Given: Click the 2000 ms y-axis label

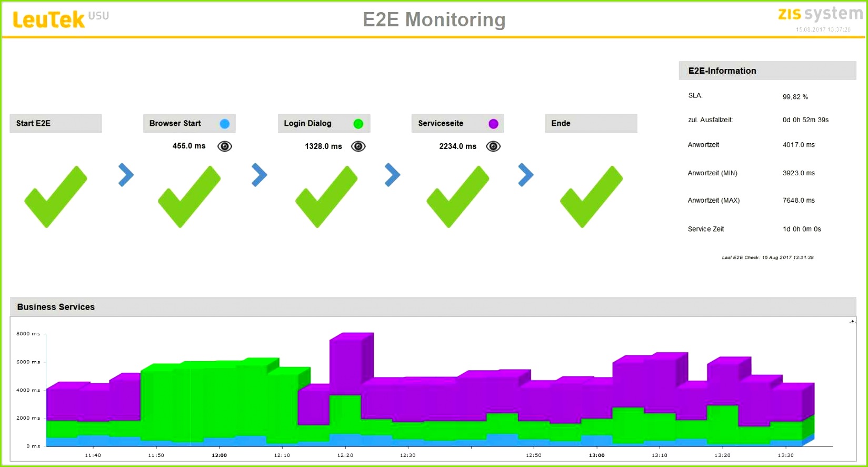Looking at the screenshot, I should (28, 418).
